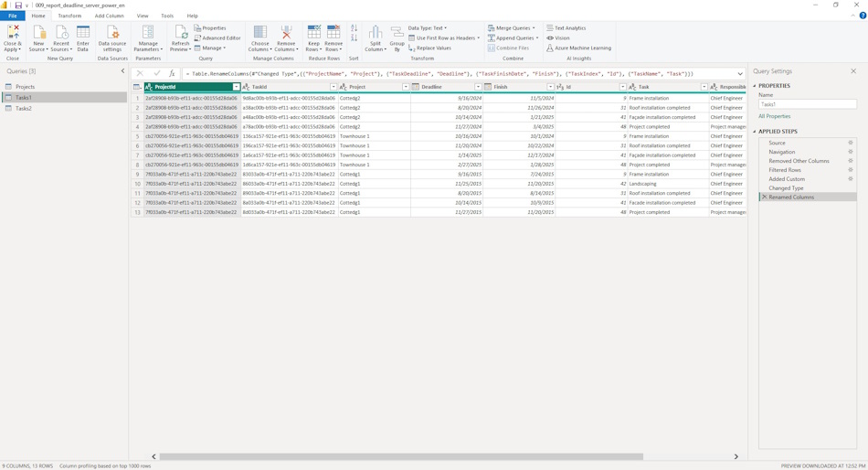Image resolution: width=868 pixels, height=470 pixels.
Task: Open the Data Type: Text dropdown
Action: (427, 27)
